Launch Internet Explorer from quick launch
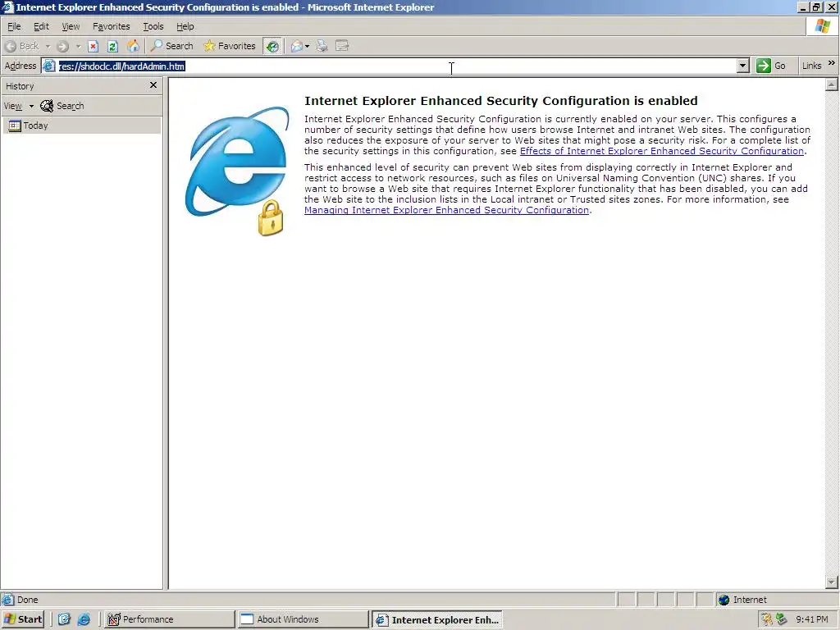 (84, 619)
